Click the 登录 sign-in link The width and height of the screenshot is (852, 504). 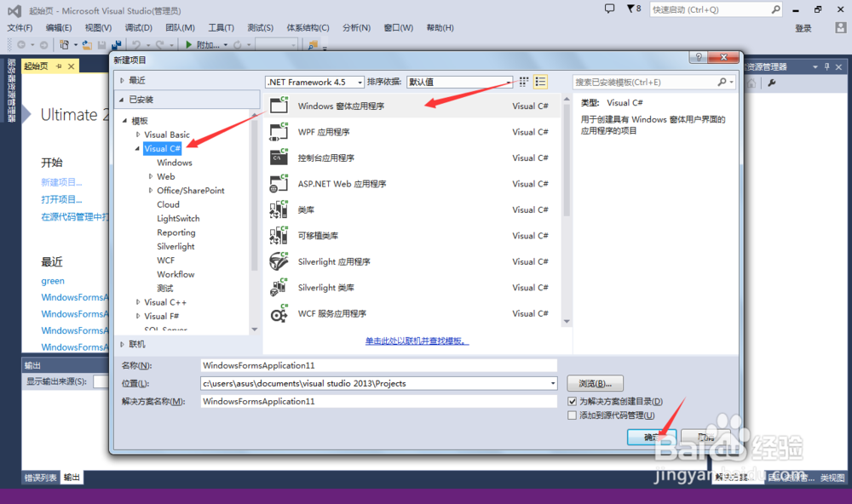(x=803, y=28)
